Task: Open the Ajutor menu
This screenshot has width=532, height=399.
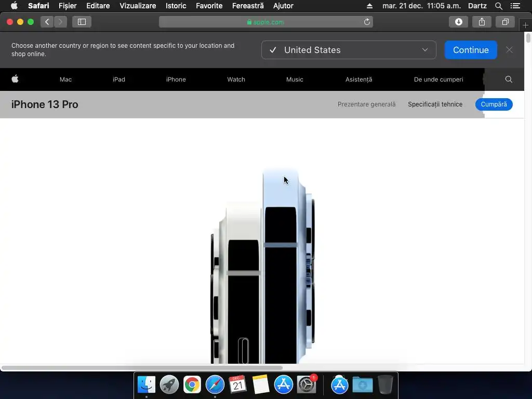Action: (283, 6)
